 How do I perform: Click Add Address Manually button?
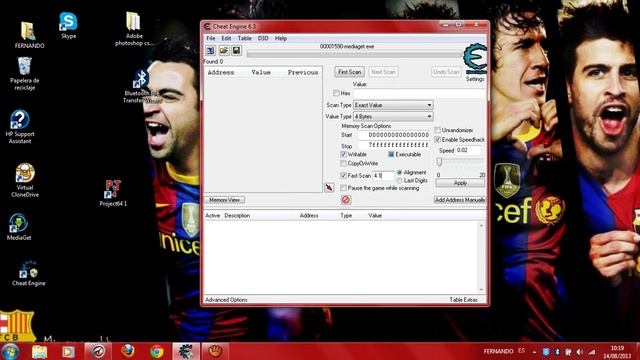(x=460, y=200)
